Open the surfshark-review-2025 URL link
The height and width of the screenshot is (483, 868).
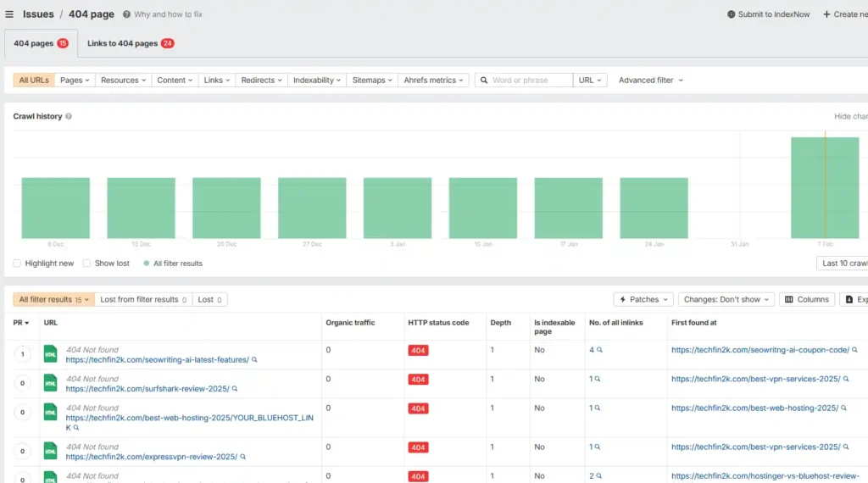coord(147,389)
